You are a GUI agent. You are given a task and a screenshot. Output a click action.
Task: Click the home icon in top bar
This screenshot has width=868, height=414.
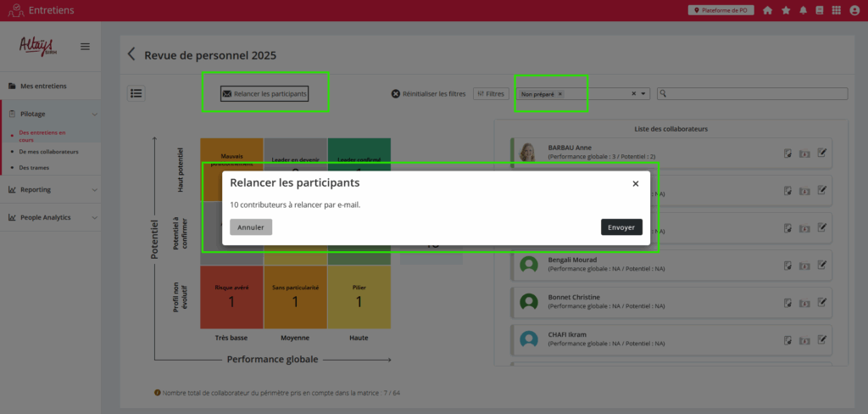[768, 10]
